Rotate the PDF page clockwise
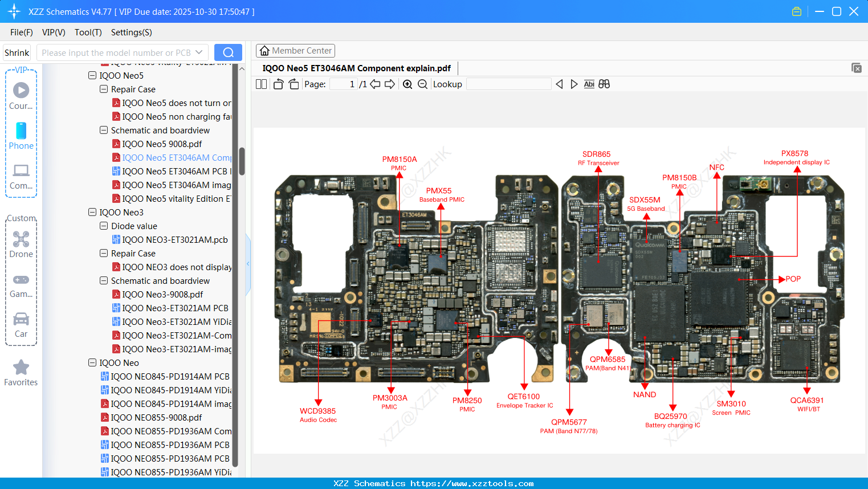 [293, 83]
